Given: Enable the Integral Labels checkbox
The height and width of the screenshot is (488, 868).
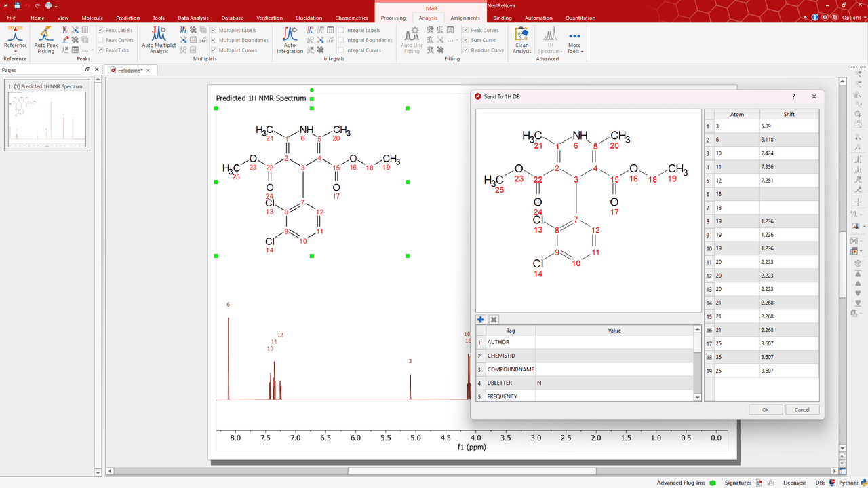Looking at the screenshot, I should tap(341, 30).
